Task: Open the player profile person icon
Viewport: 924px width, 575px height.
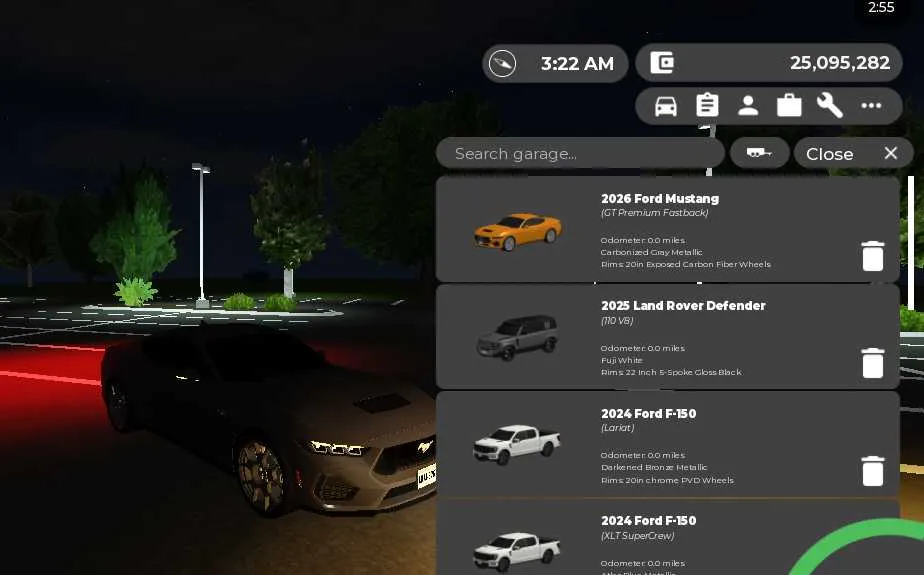Action: (x=748, y=106)
